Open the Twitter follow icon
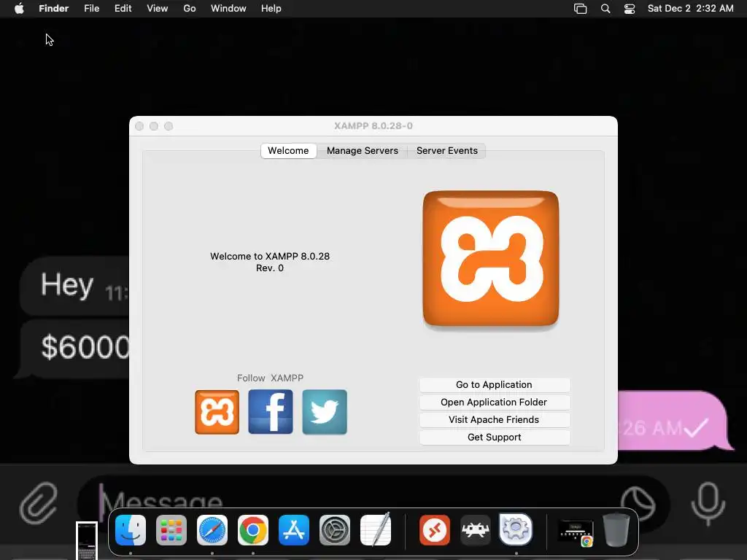Image resolution: width=747 pixels, height=560 pixels. tap(325, 412)
